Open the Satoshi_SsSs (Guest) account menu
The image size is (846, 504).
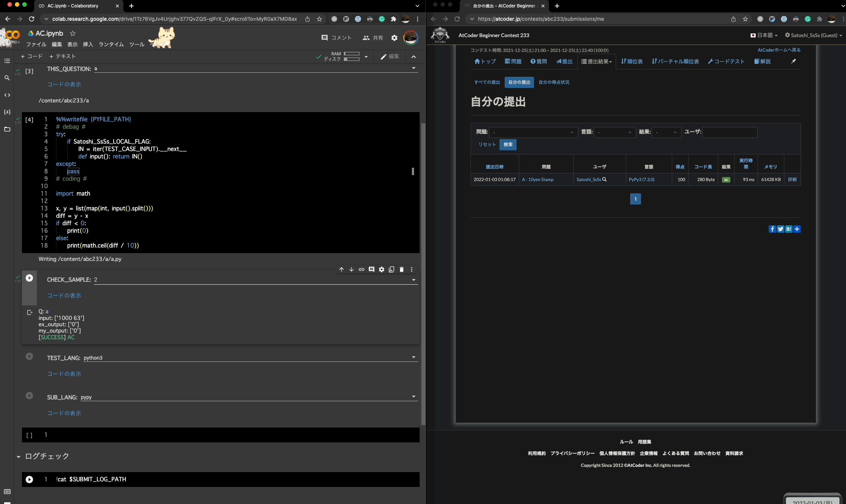coord(813,35)
